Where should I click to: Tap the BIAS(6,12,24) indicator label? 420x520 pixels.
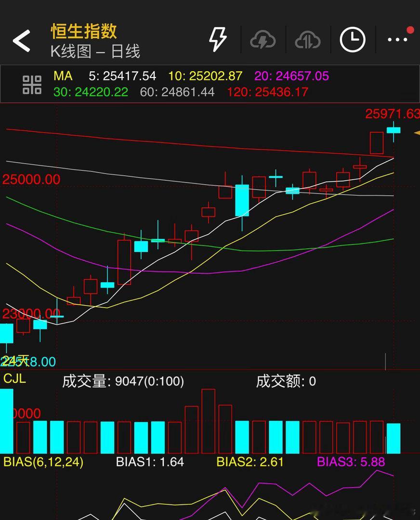[x=43, y=462]
